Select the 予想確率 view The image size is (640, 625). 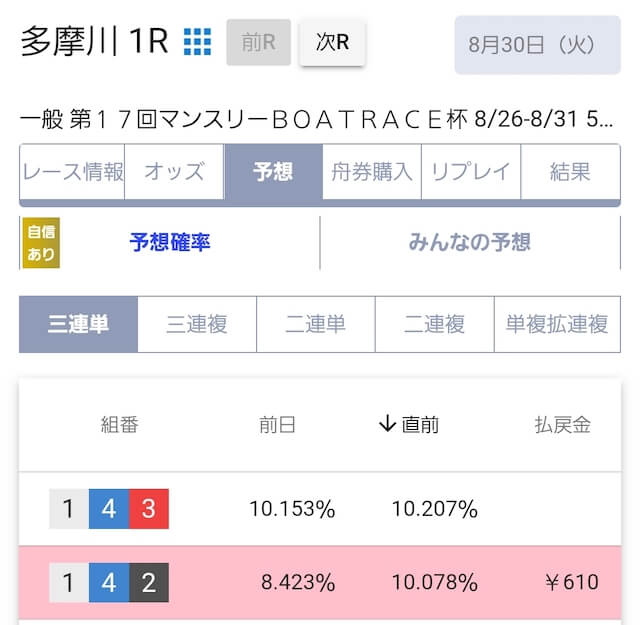point(170,242)
